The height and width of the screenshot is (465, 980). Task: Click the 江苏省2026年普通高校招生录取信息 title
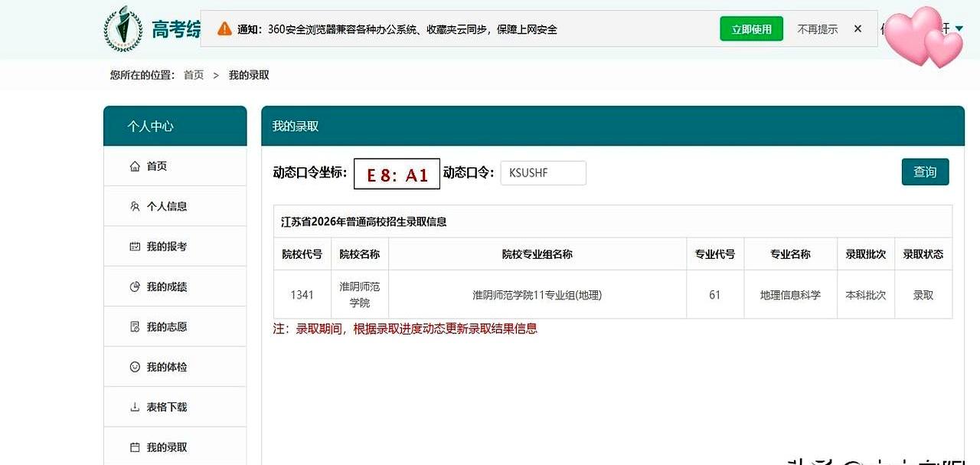(364, 222)
